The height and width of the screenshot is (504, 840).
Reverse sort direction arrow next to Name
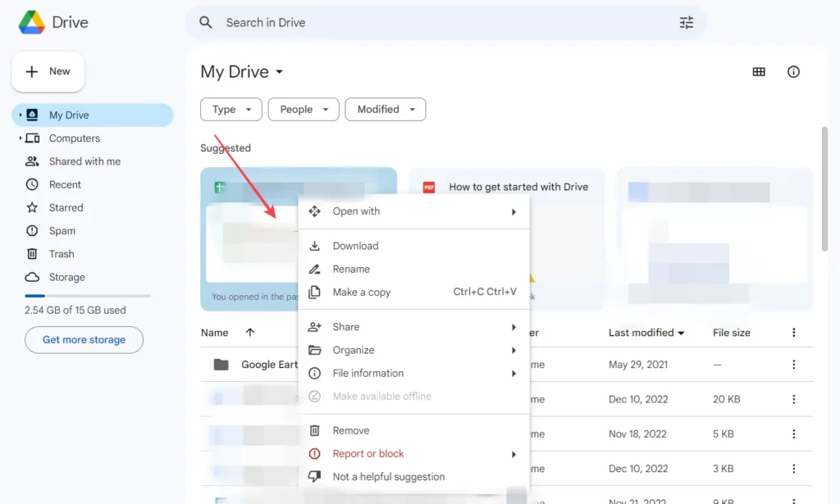(x=249, y=332)
